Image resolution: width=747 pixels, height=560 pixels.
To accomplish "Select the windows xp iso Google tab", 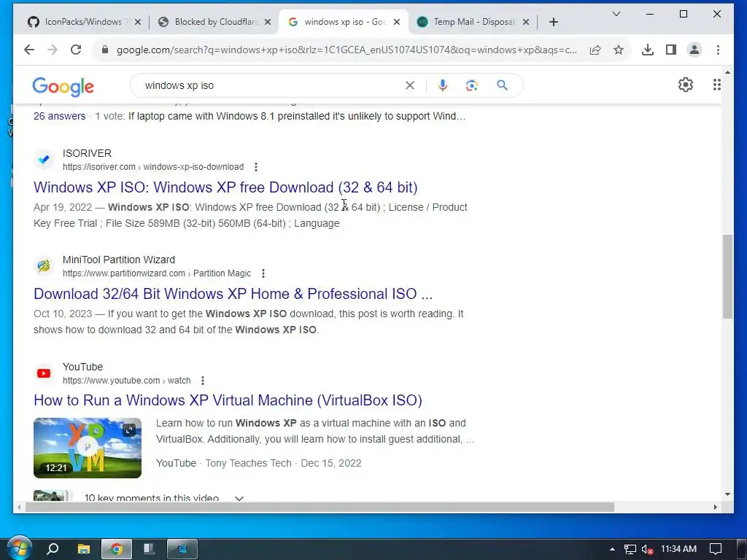I will coord(339,22).
